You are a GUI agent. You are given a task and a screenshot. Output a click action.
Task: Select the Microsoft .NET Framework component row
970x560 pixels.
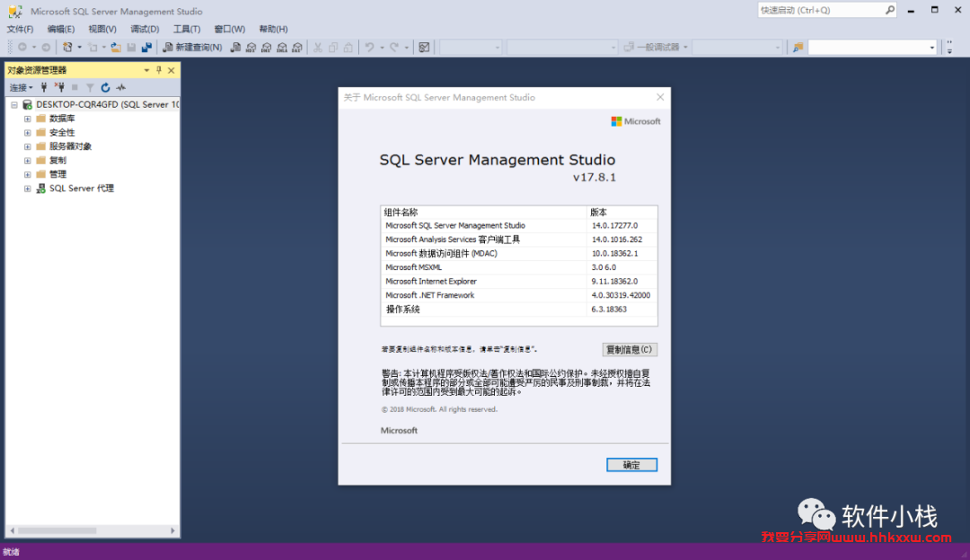518,295
